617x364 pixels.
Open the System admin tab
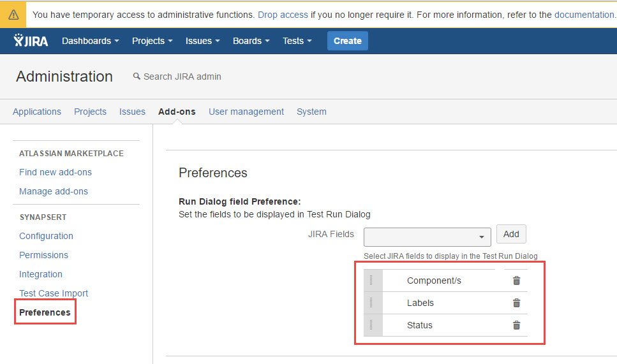point(311,112)
